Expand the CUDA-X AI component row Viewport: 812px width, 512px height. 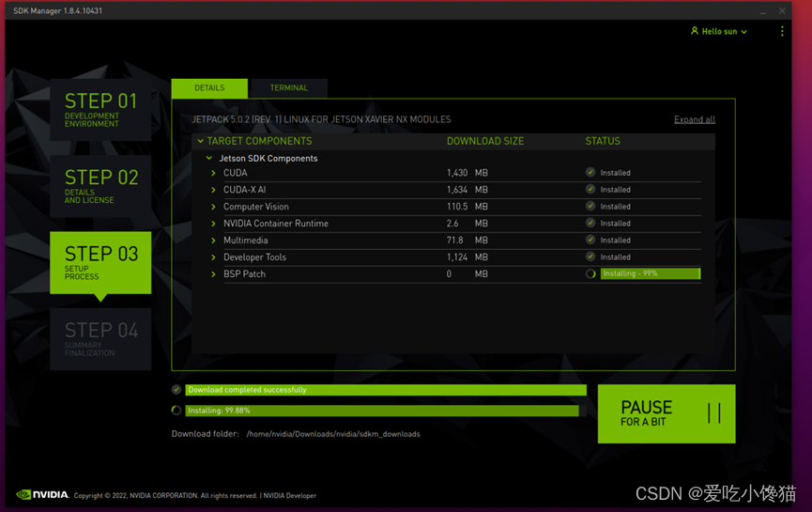213,190
